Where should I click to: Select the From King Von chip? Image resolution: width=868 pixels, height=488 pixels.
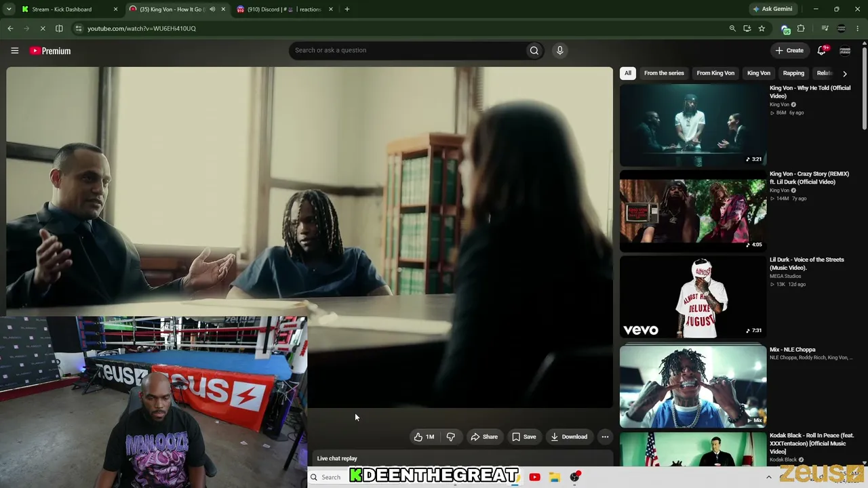click(x=715, y=73)
